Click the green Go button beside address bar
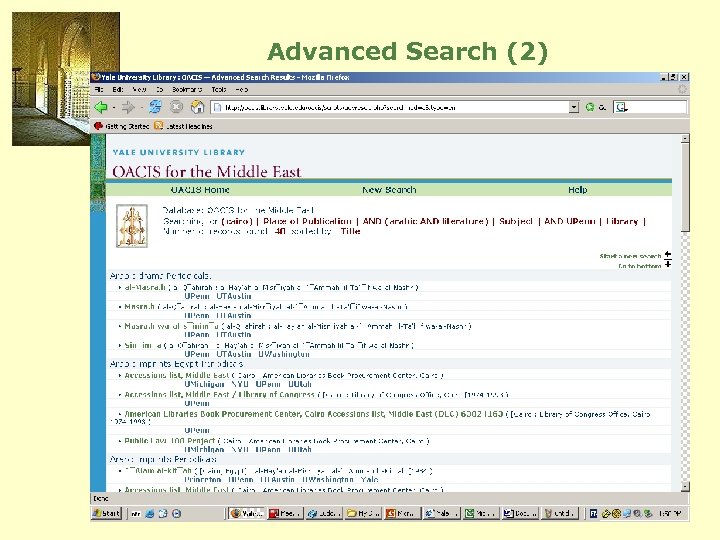Viewport: 720px width, 540px height. click(590, 107)
